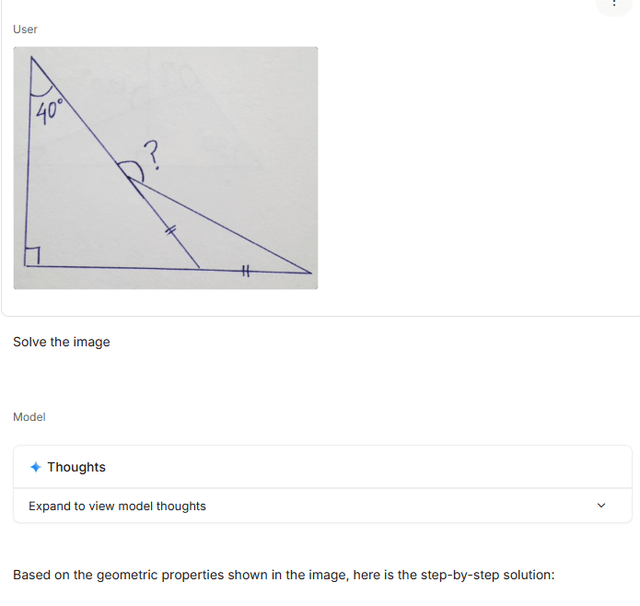Click the model's step-by-step solution response text
This screenshot has height=606, width=640.
point(283,575)
